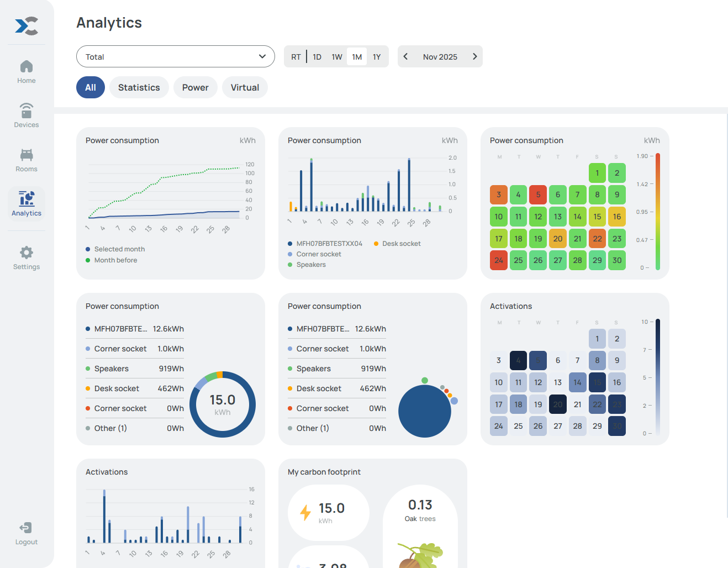The image size is (728, 568).
Task: Click day 14 in Activations calendar
Action: pos(577,382)
